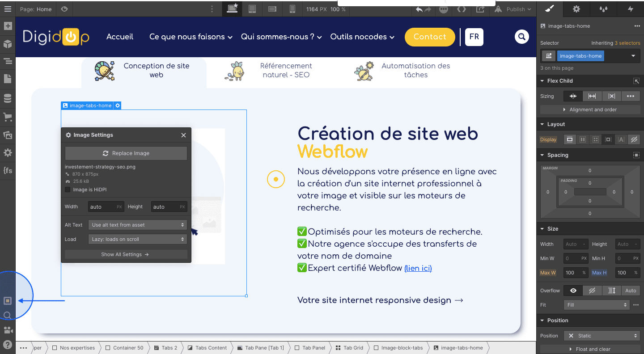Open the Add Elements panel
This screenshot has width=644, height=354.
[x=8, y=26]
